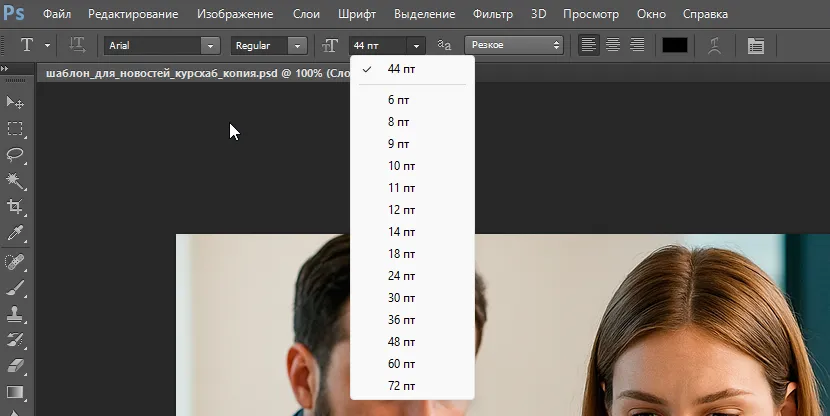
Task: Choose 48 пт font size
Action: (x=412, y=342)
